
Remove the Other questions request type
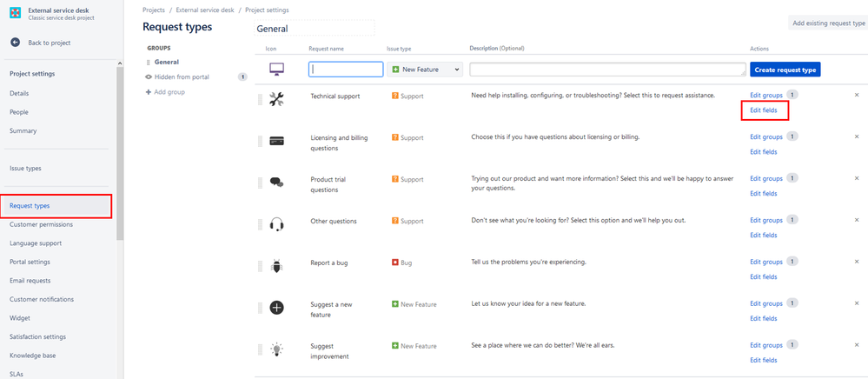(x=857, y=220)
